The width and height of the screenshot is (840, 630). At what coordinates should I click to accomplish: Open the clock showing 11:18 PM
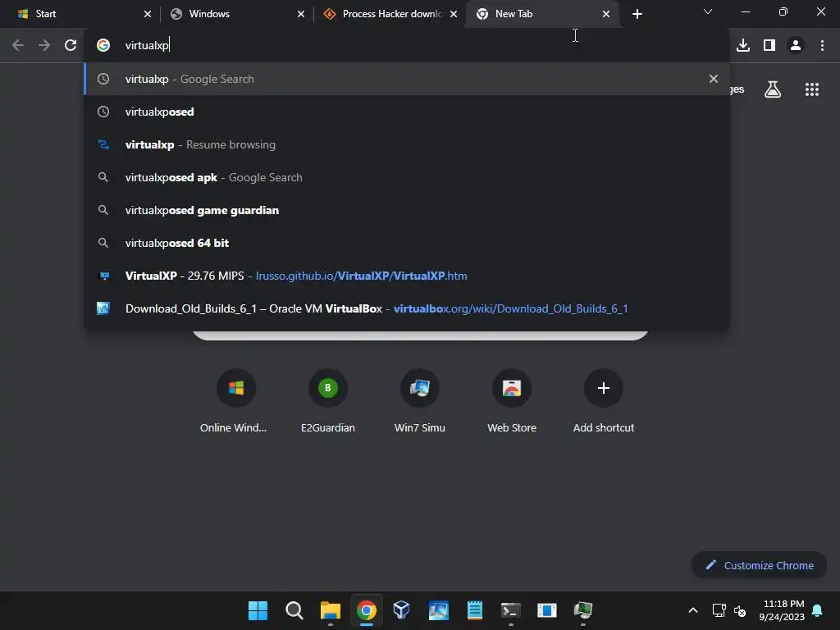[782, 610]
